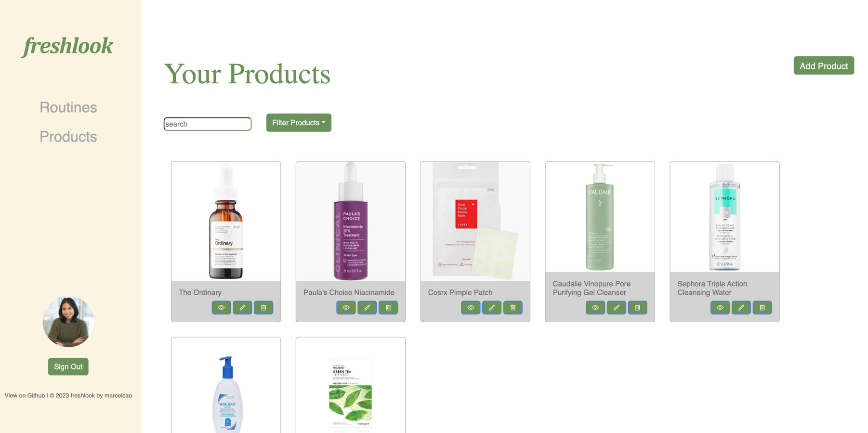
Task: Click the freshlook logo
Action: coord(68,46)
